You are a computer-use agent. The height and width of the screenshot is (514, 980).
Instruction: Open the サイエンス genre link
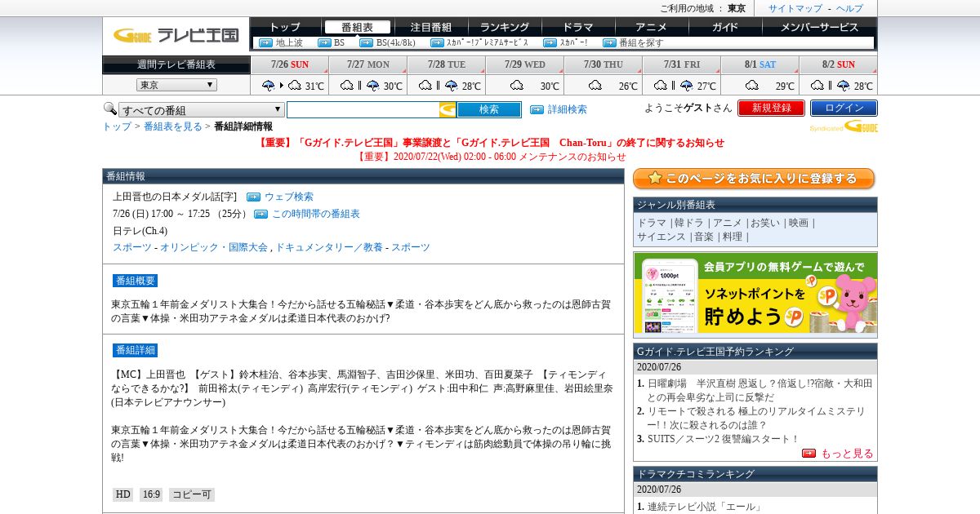coord(661,237)
